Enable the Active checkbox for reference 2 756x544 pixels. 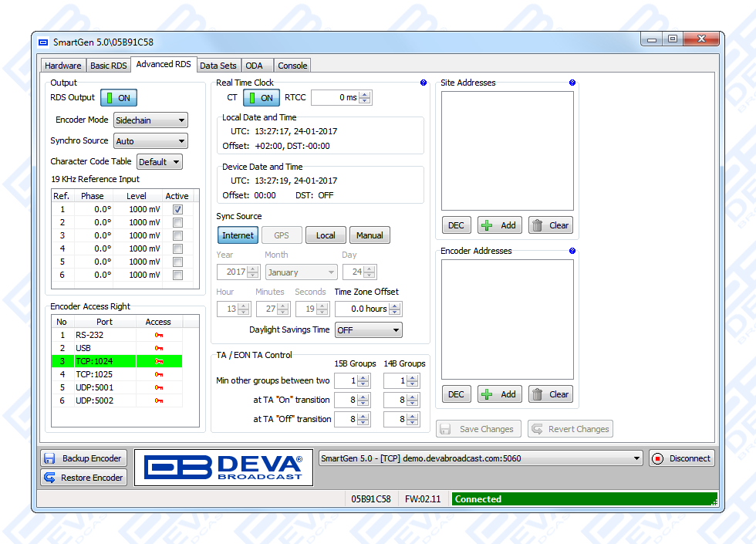click(178, 222)
